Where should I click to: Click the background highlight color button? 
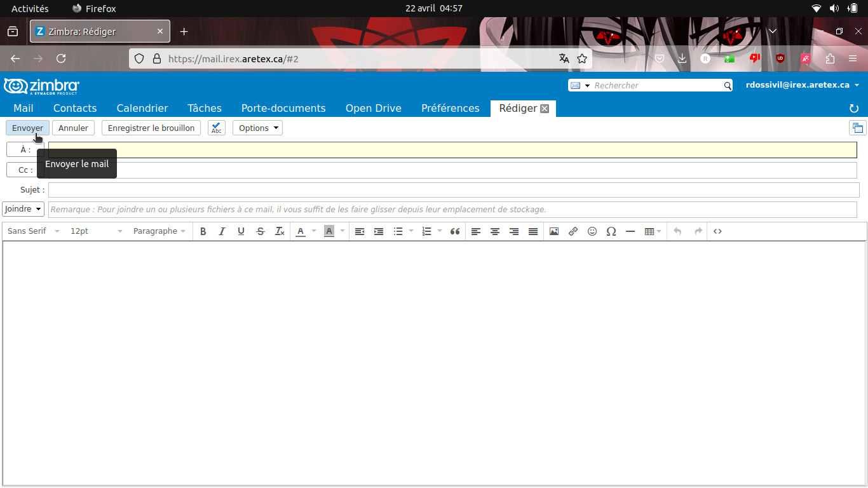click(x=329, y=231)
